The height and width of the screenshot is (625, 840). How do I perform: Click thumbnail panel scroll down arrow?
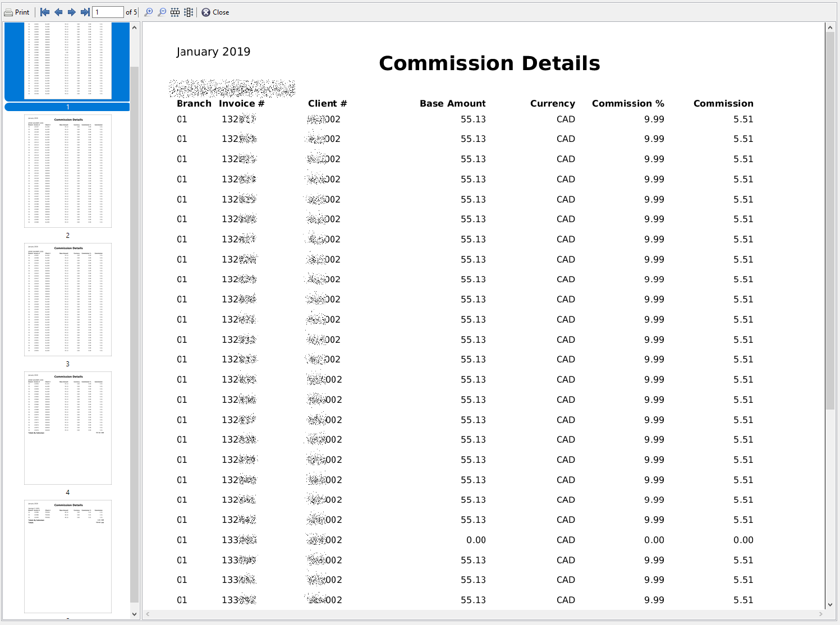pyautogui.click(x=135, y=614)
